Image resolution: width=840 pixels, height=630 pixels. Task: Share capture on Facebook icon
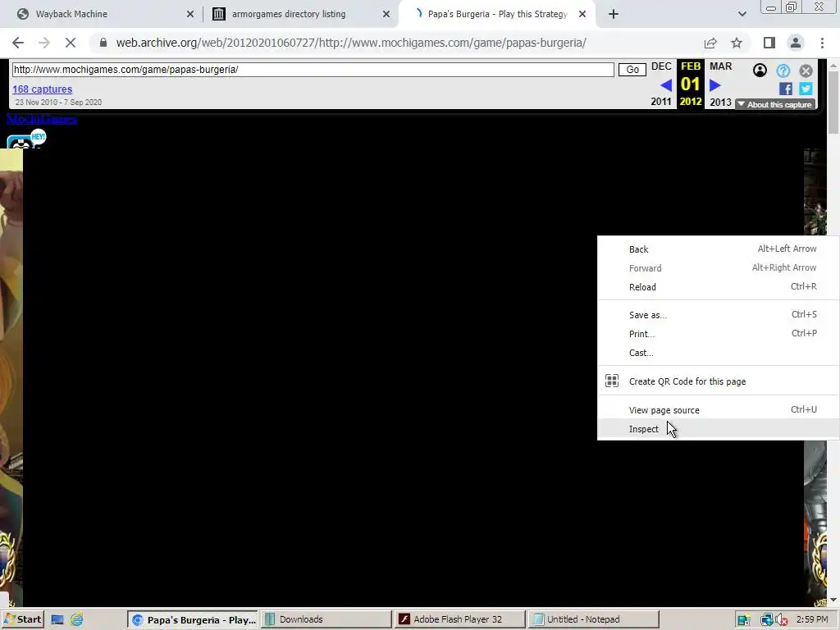coord(785,89)
